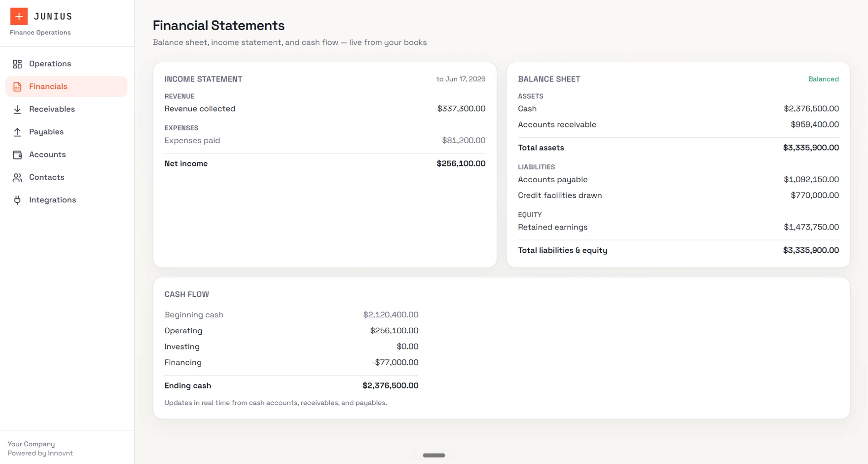Click the Operating cash flow row label

coord(183,331)
